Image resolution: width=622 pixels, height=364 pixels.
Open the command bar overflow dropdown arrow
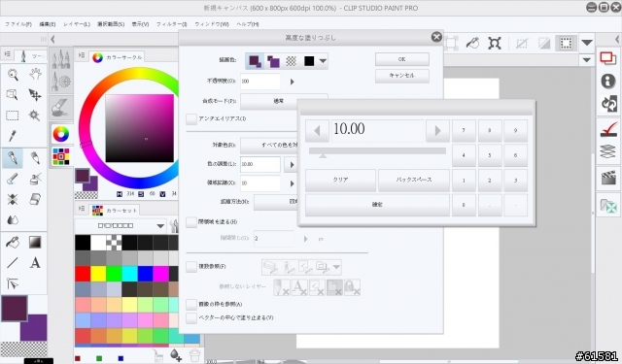587,43
